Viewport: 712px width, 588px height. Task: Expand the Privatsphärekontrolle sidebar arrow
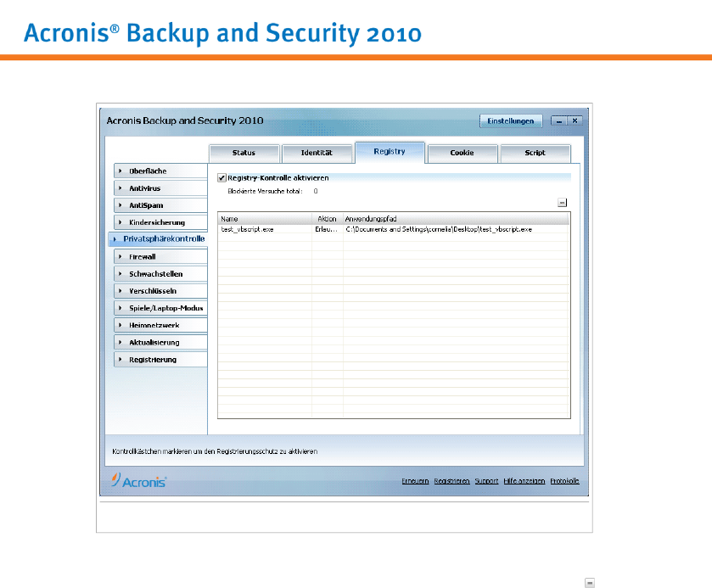click(x=115, y=238)
